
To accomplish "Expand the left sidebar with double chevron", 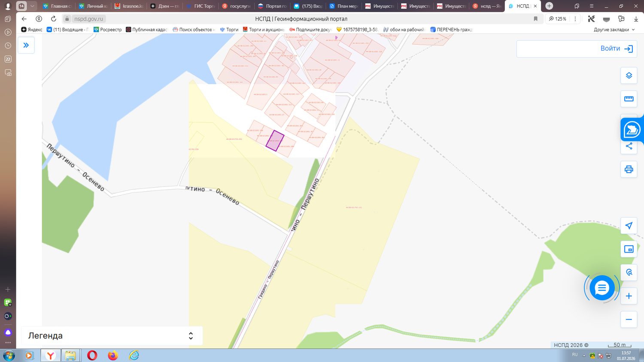I will (x=26, y=45).
